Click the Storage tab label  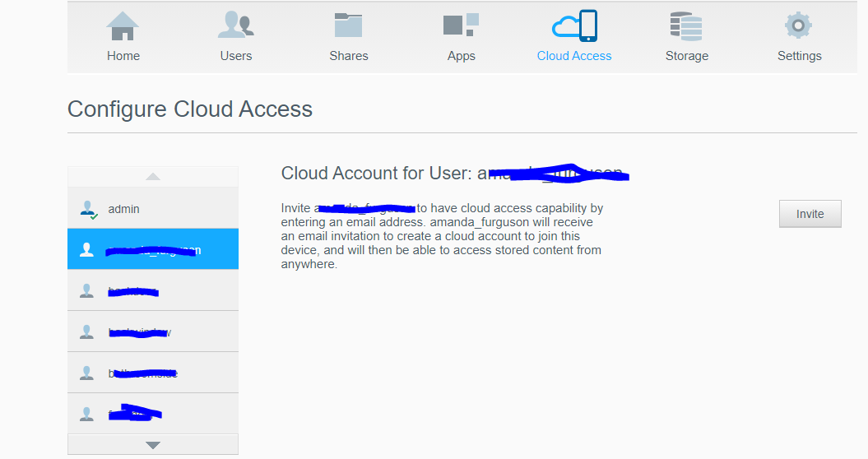coord(687,57)
